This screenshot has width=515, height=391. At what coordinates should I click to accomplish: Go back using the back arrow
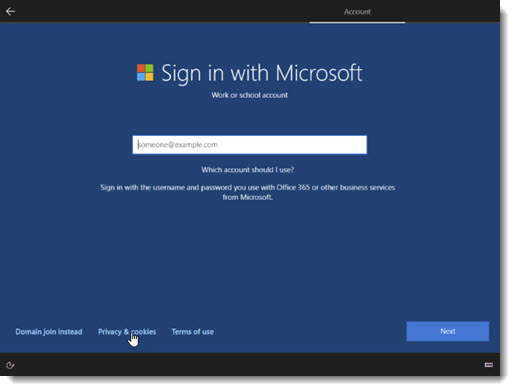(10, 12)
